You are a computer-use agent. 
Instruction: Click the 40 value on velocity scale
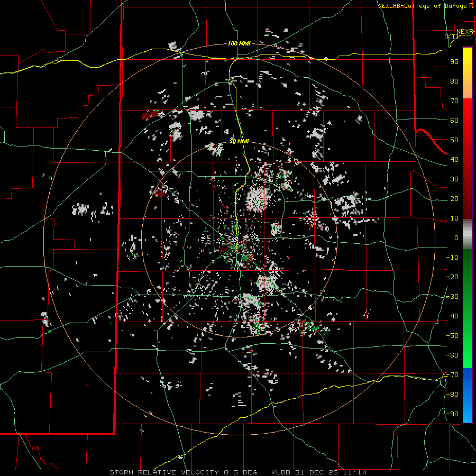pyautogui.click(x=454, y=159)
